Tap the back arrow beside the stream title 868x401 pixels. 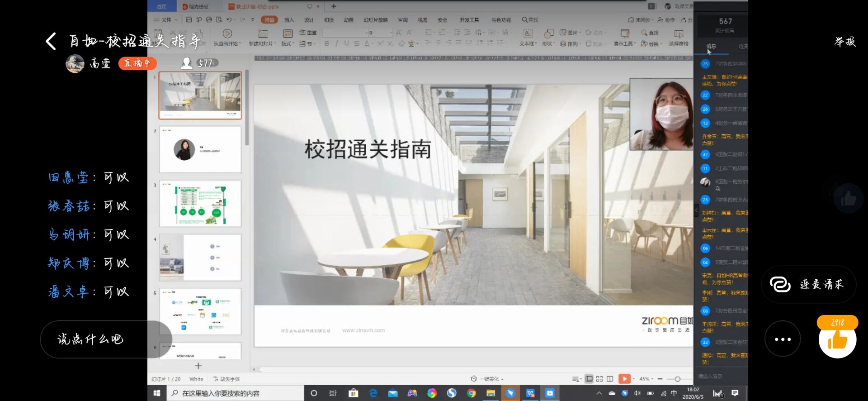click(51, 41)
